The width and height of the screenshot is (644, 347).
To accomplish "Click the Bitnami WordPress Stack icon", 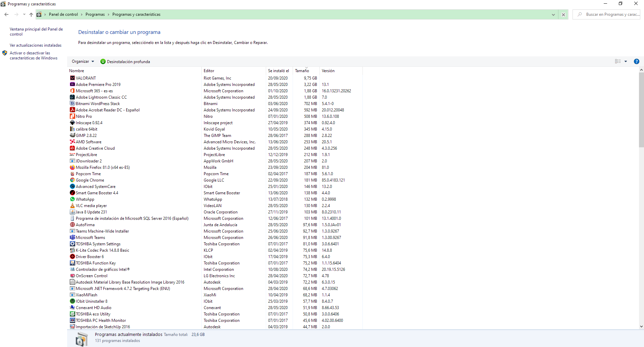I will 72,103.
